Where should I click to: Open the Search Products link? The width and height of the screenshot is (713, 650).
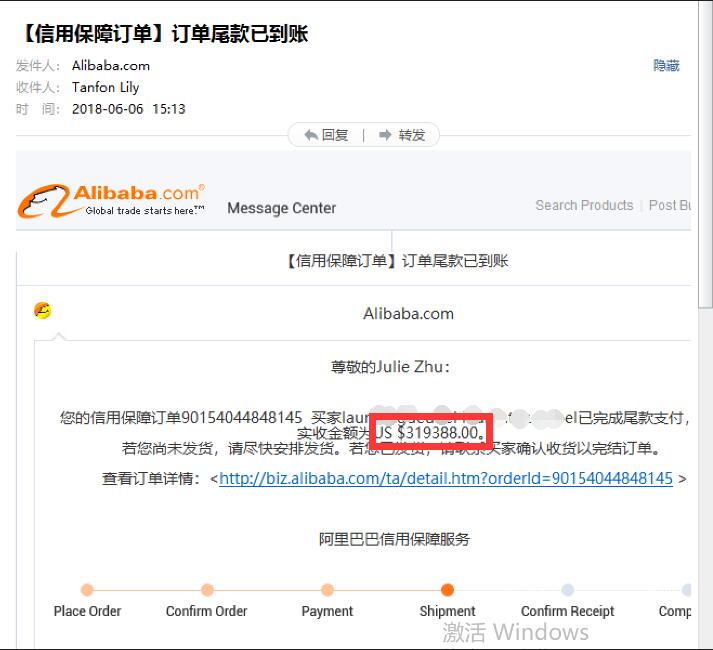(584, 205)
